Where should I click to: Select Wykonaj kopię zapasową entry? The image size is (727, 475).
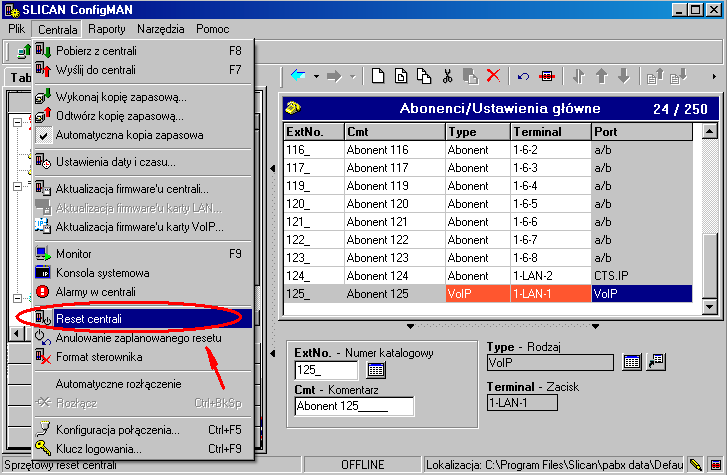click(x=143, y=97)
